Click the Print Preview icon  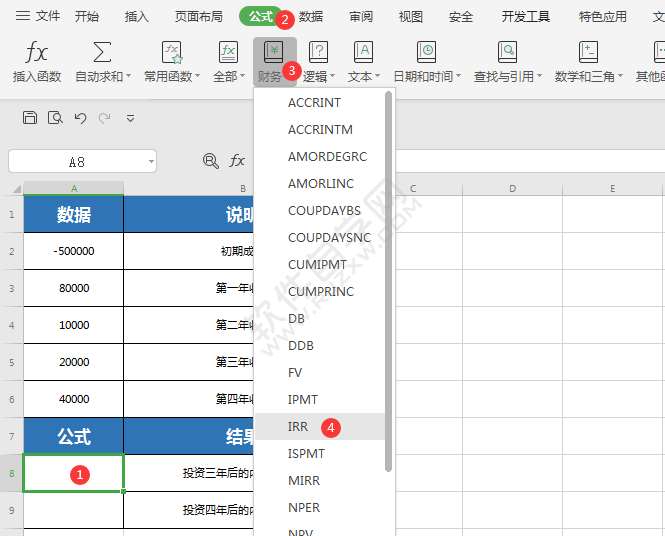click(x=55, y=117)
